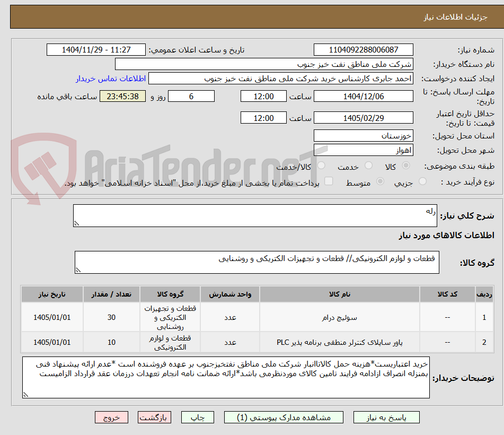Click the ردیف column header
The width and height of the screenshot is (504, 435).
click(484, 294)
